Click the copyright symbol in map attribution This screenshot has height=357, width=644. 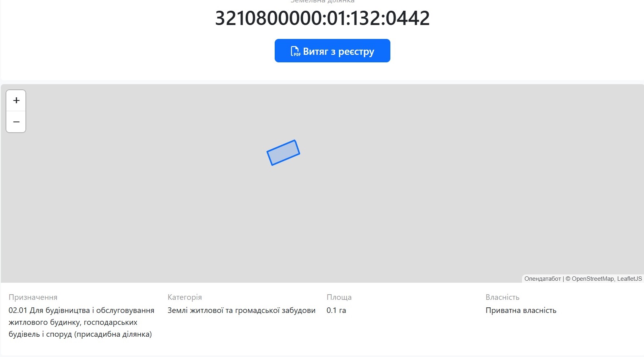[x=568, y=279]
